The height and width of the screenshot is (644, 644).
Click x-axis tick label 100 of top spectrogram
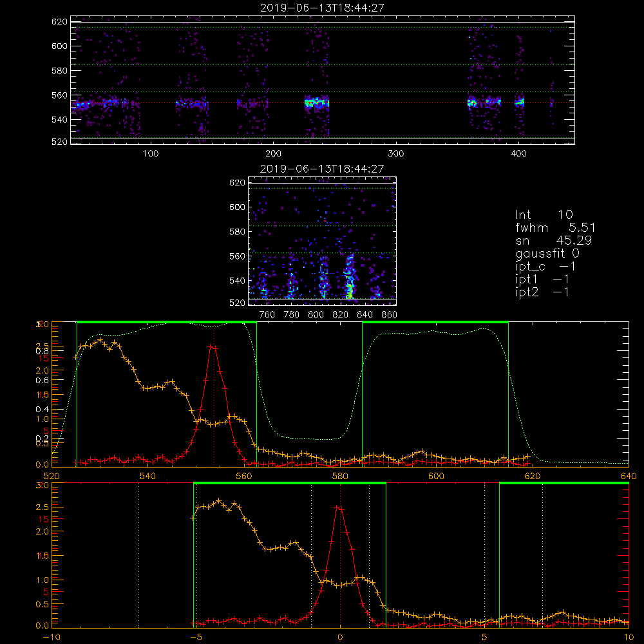pos(151,154)
